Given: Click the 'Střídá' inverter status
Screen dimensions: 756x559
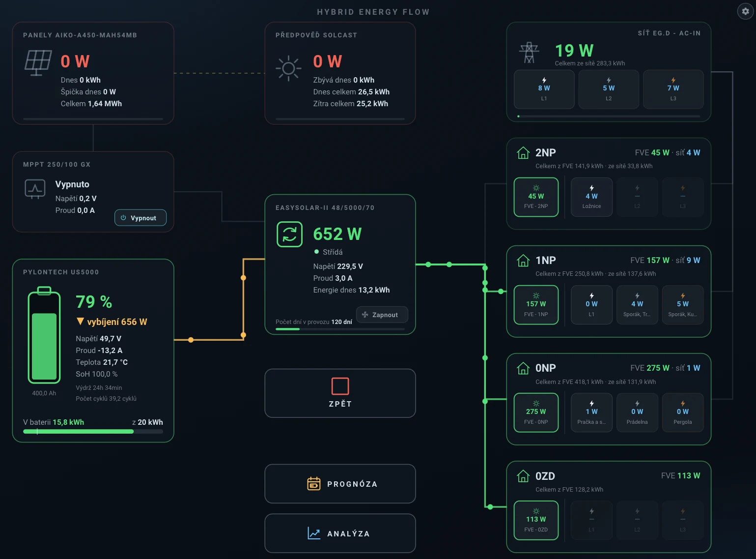Looking at the screenshot, I should click(x=333, y=252).
